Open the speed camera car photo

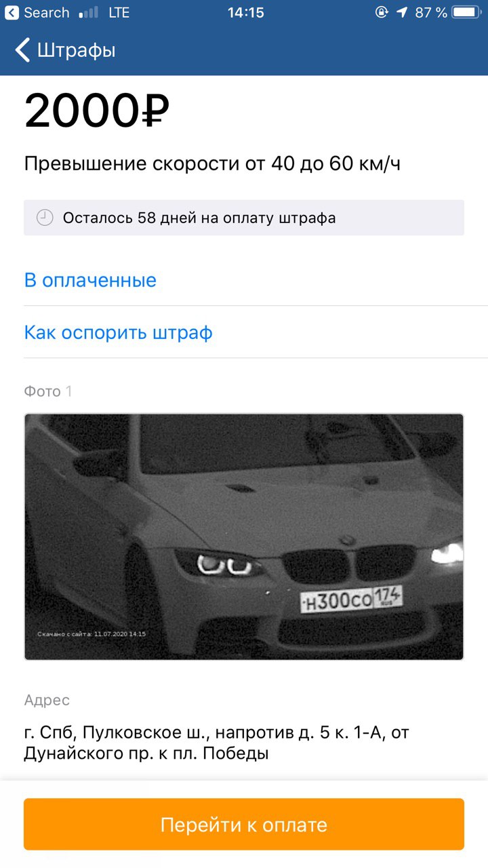tap(244, 536)
